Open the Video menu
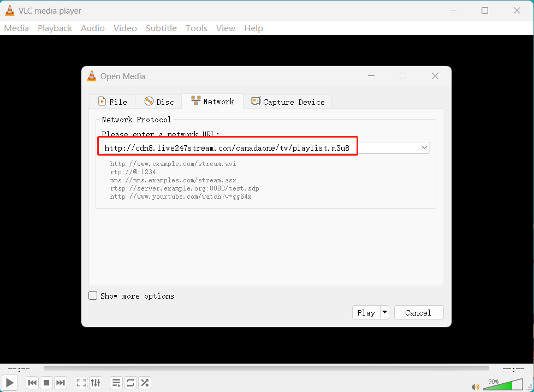 click(125, 28)
